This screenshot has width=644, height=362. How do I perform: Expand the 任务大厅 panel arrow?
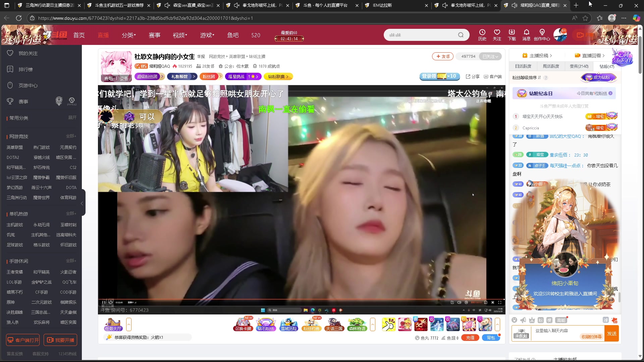pyautogui.click(x=129, y=324)
